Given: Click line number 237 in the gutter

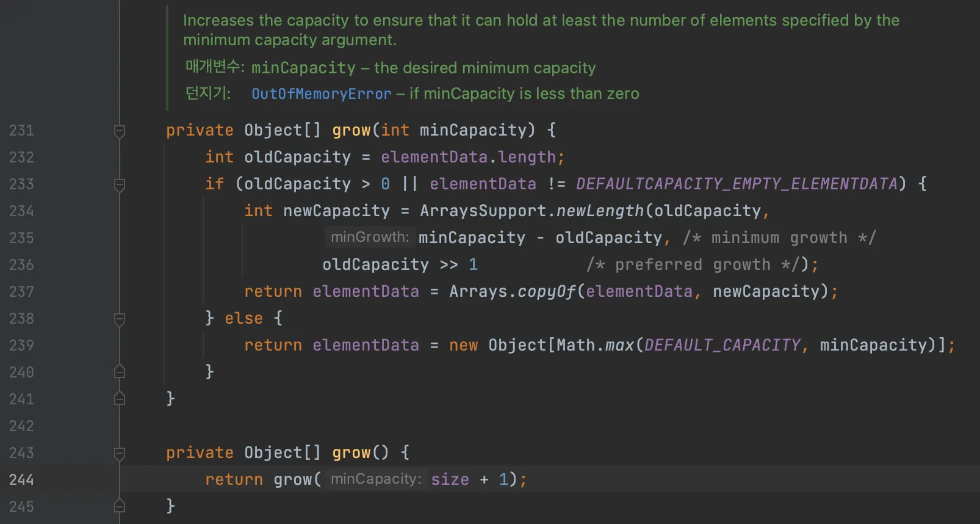Looking at the screenshot, I should pos(21,291).
